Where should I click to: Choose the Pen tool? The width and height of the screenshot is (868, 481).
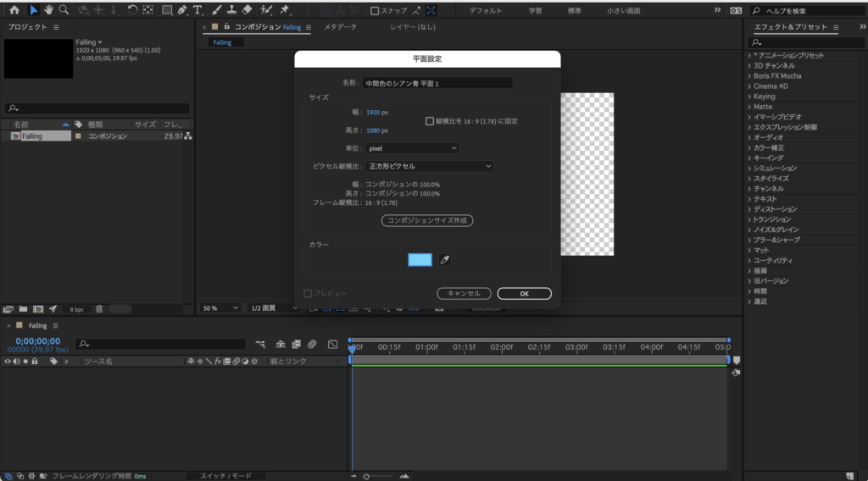182,10
